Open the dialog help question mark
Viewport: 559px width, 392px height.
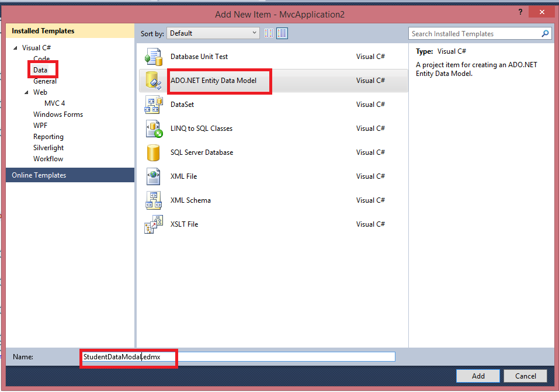[520, 12]
